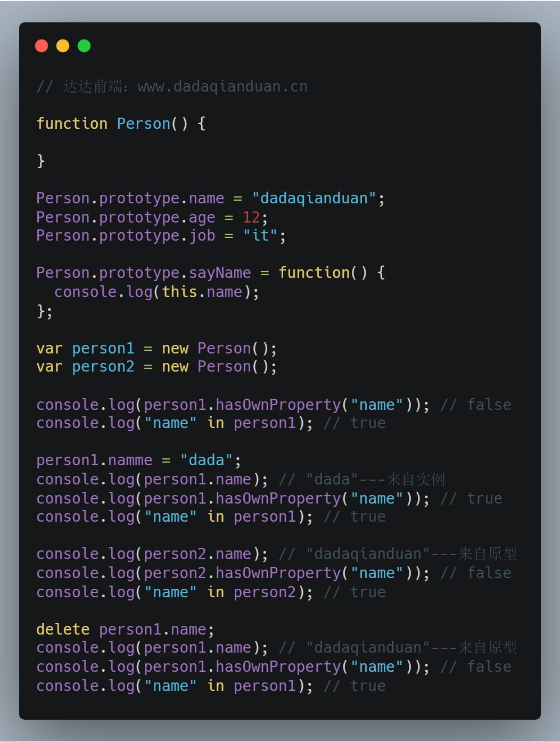
Task: Click the console.log(person2.name) line
Action: pyautogui.click(x=152, y=554)
